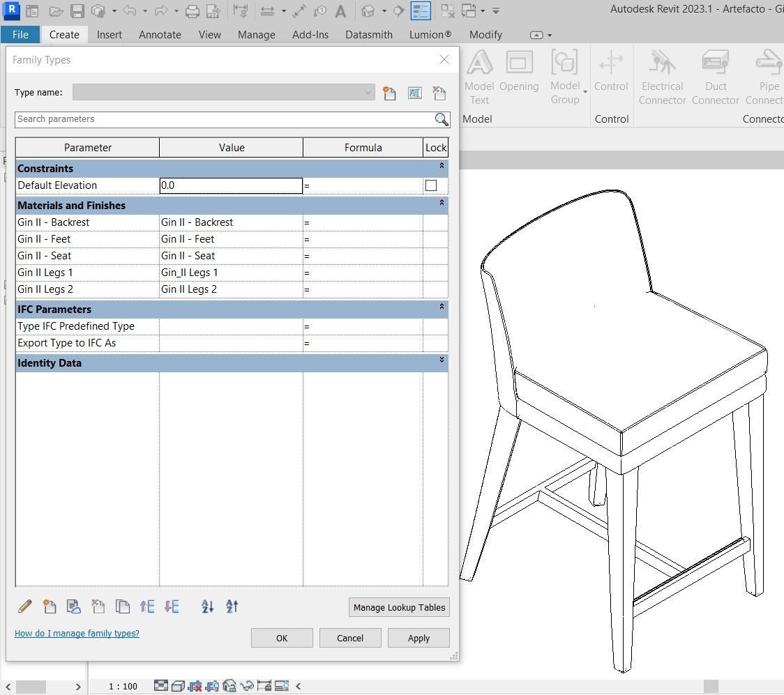Click the Delete Type icon beside Type name

(x=439, y=93)
